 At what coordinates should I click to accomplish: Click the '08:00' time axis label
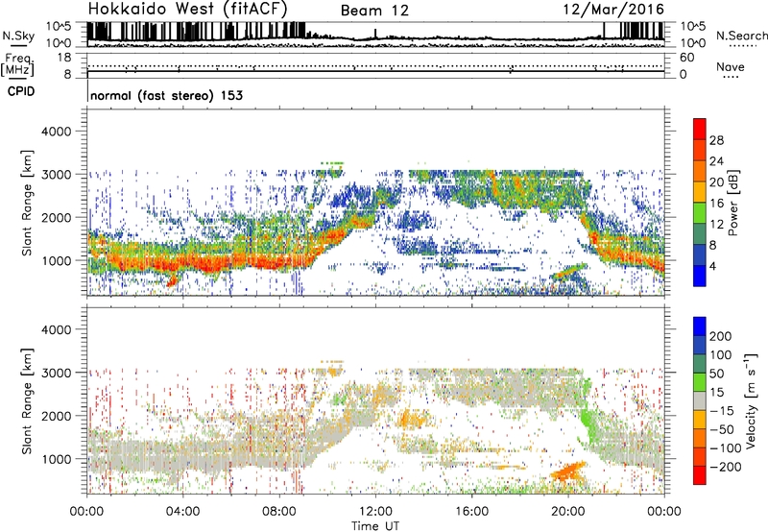pyautogui.click(x=279, y=512)
